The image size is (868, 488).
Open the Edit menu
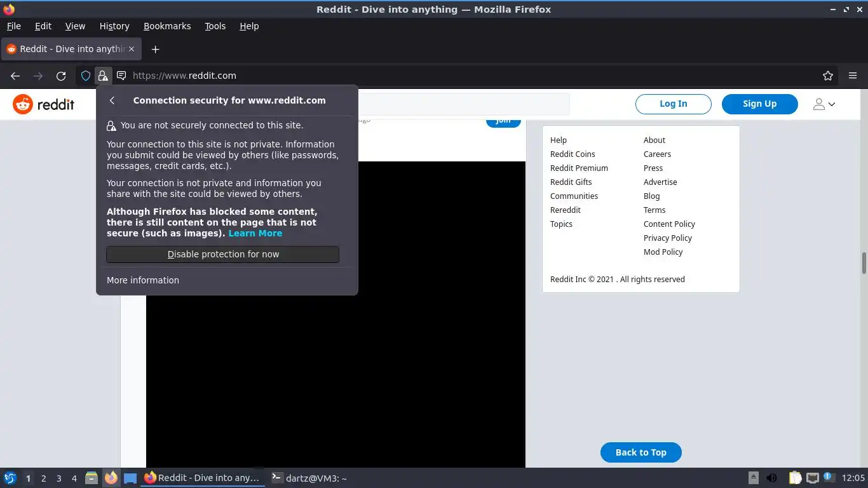[x=43, y=26]
